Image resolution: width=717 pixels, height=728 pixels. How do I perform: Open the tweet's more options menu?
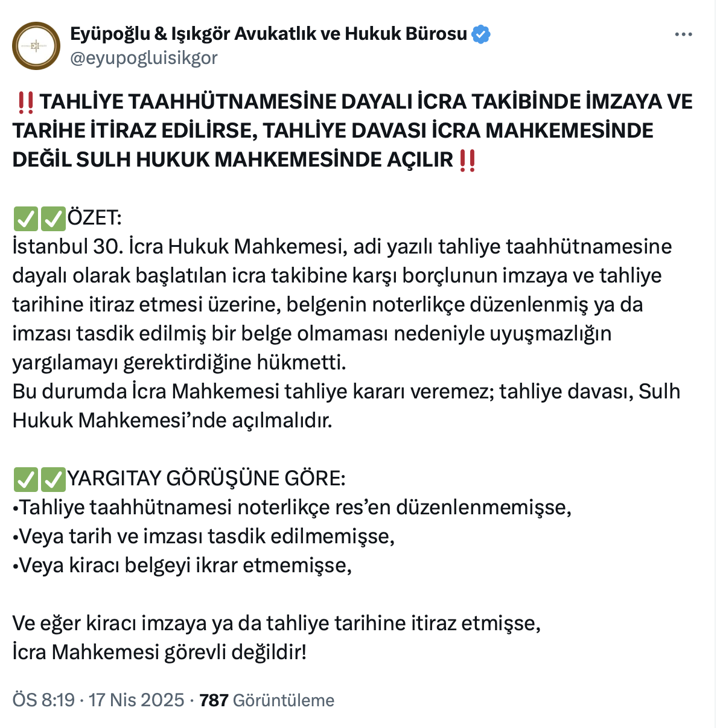point(683,34)
